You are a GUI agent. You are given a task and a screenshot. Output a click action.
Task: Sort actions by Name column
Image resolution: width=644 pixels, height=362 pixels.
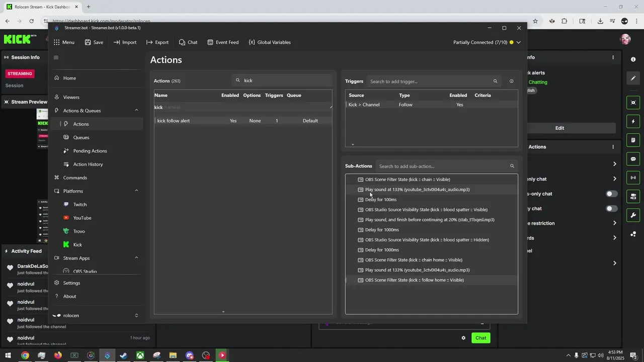tap(161, 95)
